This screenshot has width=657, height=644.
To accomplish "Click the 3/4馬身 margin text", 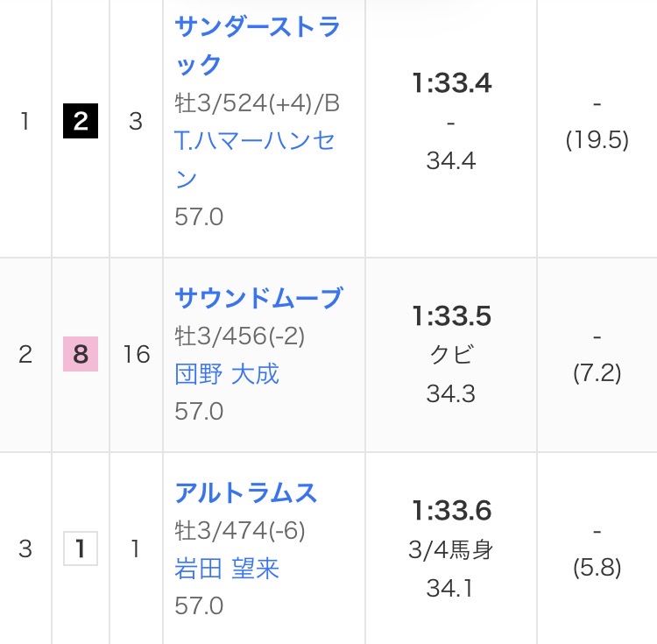I will point(451,549).
